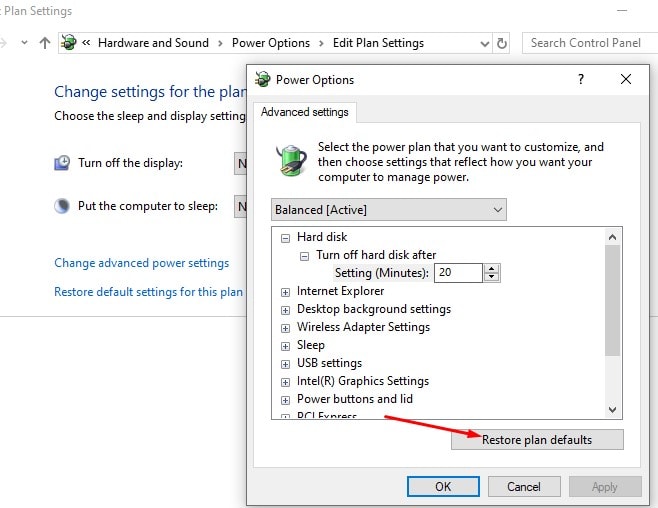
Task: Expand the USB settings node
Action: click(x=285, y=365)
